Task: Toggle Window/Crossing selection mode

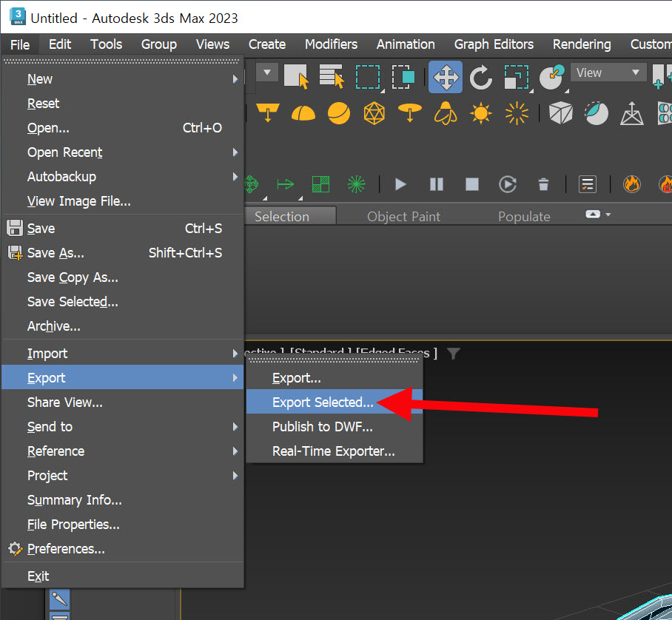Action: [x=403, y=77]
